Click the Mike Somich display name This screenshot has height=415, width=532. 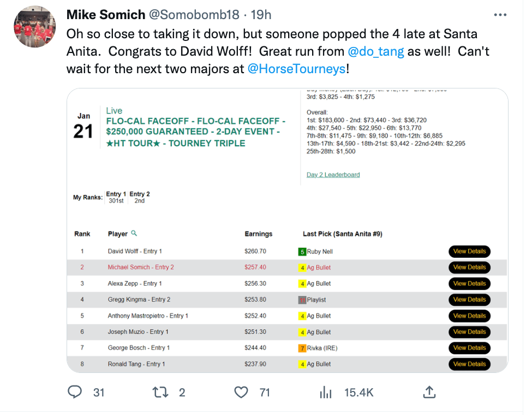coord(106,15)
